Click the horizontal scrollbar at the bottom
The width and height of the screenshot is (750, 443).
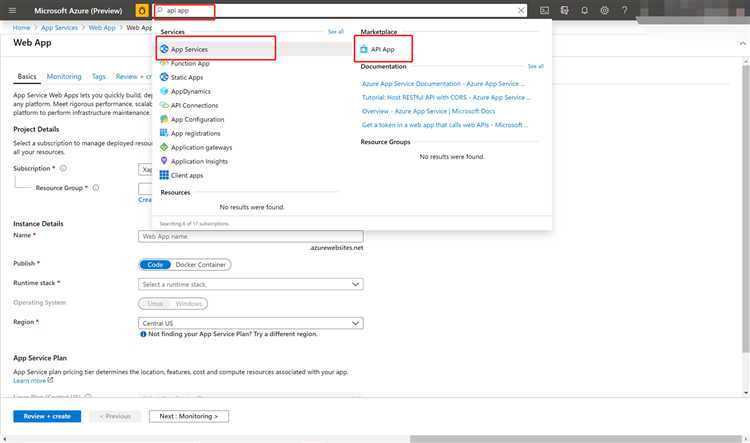point(576,439)
